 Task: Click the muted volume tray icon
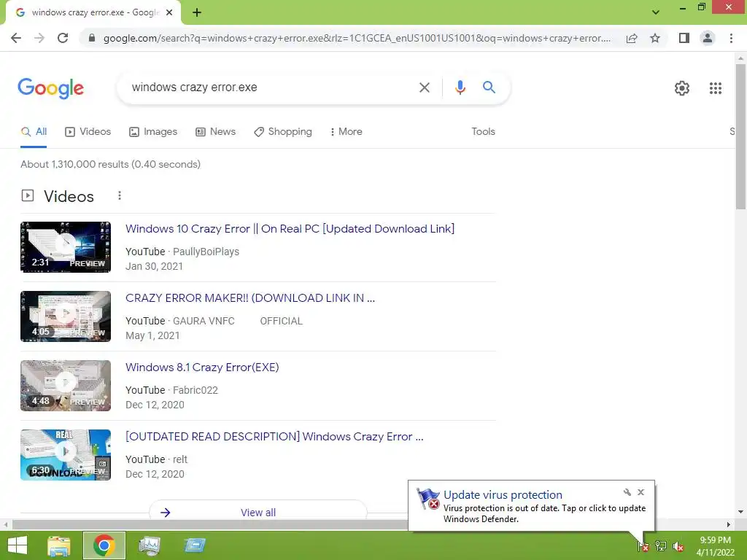tap(678, 547)
